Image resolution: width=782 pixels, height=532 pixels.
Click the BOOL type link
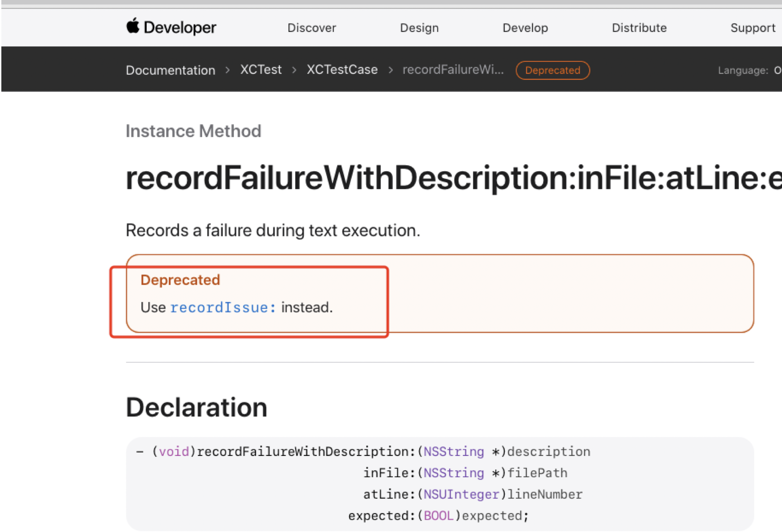tap(439, 516)
